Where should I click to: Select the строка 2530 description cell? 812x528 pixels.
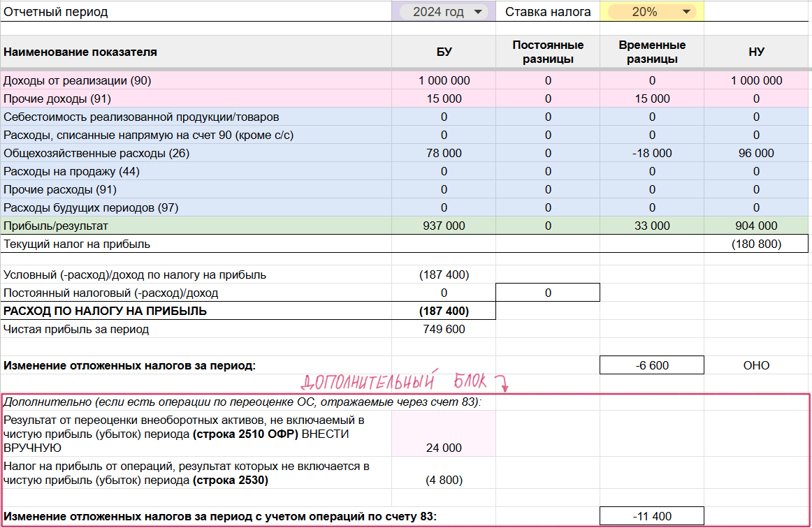(x=196, y=473)
